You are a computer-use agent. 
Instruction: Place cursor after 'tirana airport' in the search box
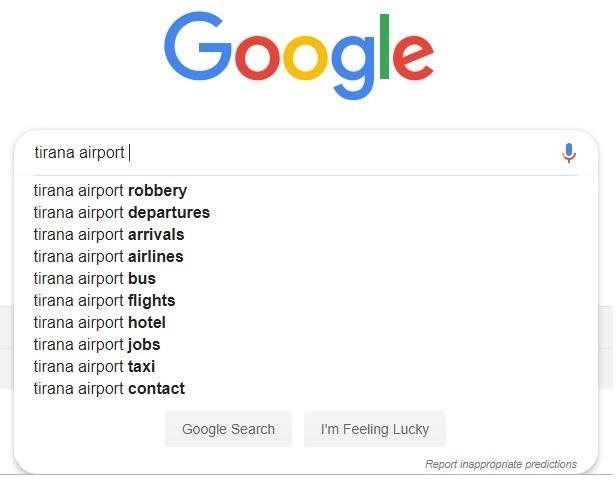pos(129,153)
